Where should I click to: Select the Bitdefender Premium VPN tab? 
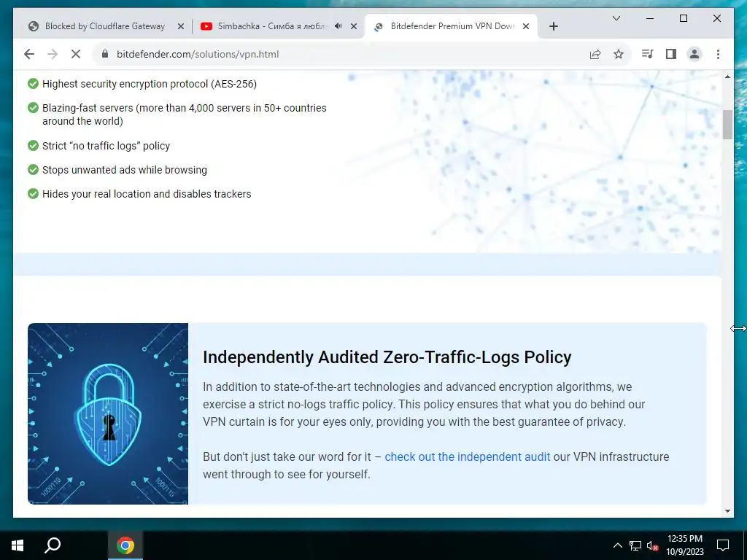tap(452, 26)
